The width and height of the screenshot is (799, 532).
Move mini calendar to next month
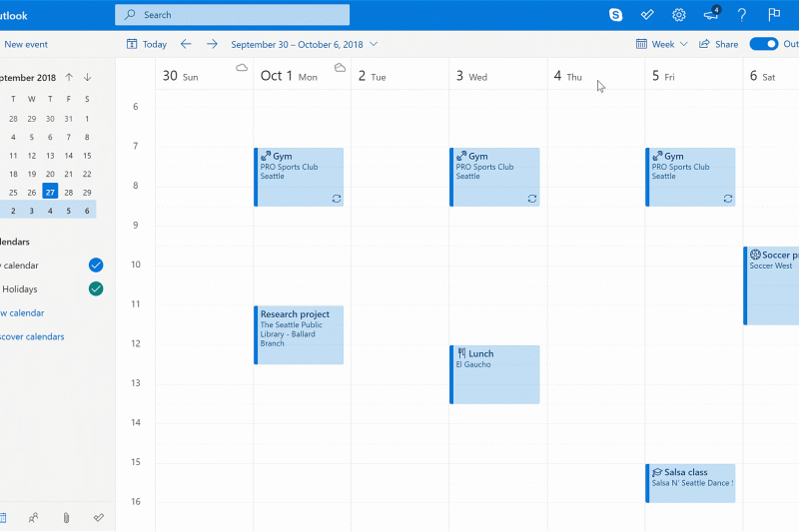[88, 78]
